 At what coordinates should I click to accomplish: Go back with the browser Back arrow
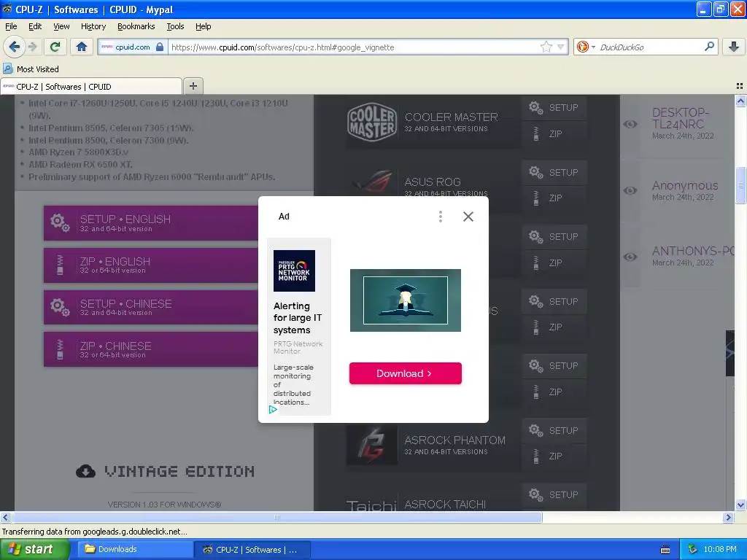[x=14, y=47]
